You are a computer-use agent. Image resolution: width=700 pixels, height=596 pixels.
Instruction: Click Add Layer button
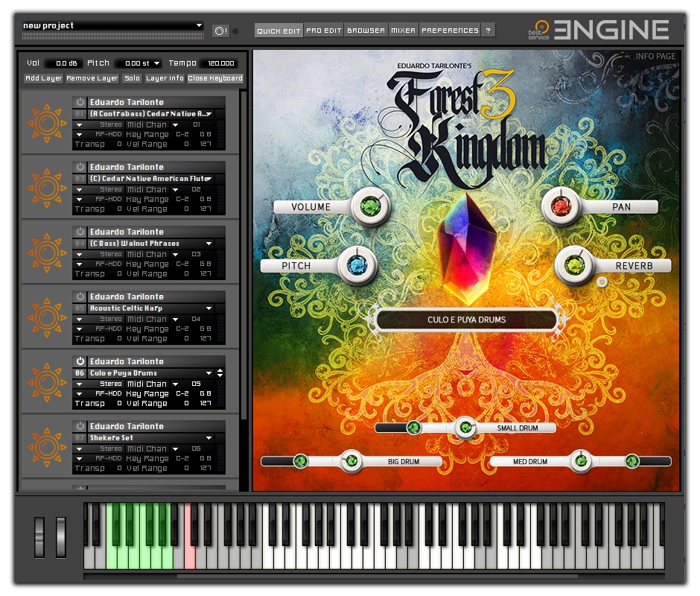pos(44,78)
